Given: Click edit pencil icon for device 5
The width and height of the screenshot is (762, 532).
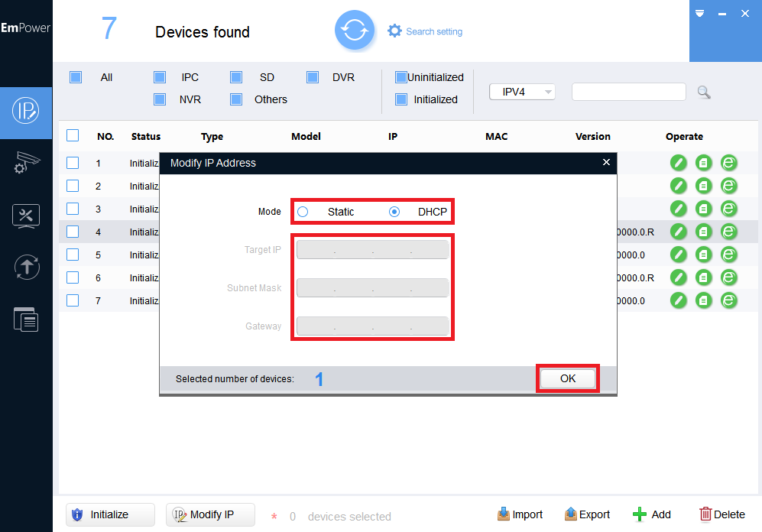Looking at the screenshot, I should (x=679, y=255).
